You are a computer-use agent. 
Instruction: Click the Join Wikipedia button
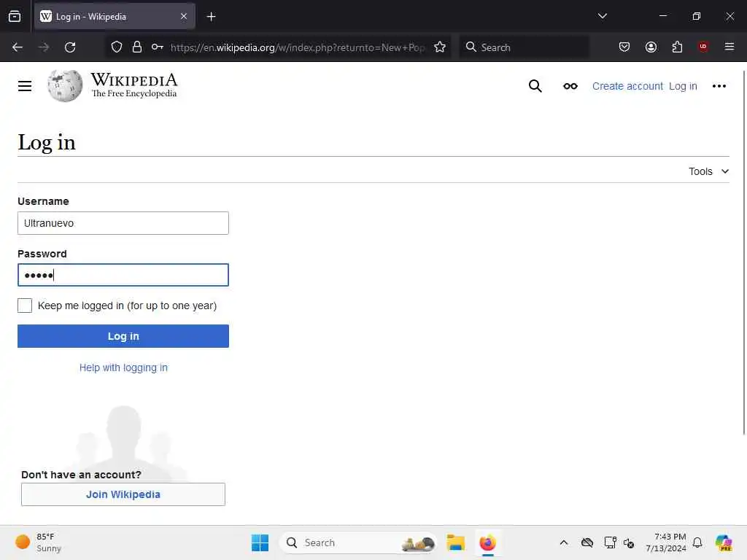[x=123, y=494]
